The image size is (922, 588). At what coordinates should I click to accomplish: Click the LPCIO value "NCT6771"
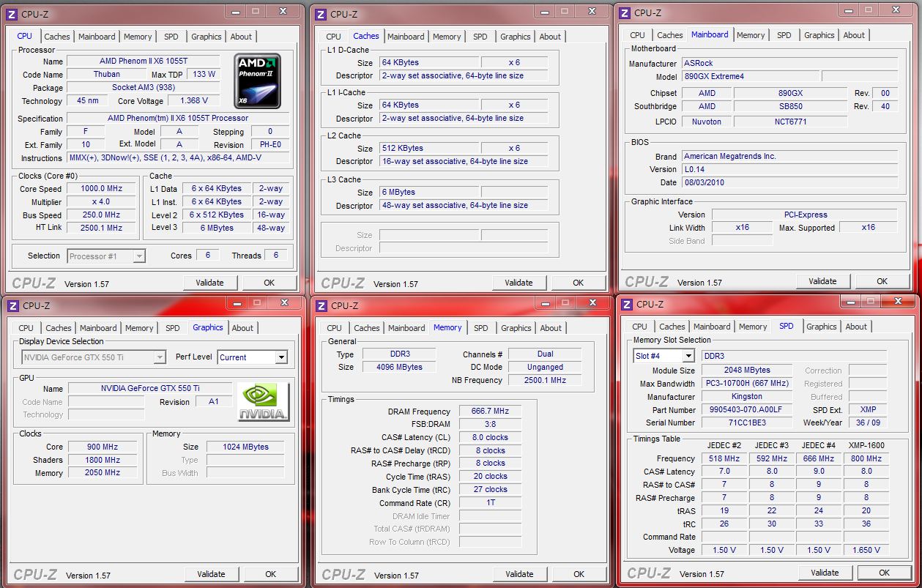coord(791,122)
